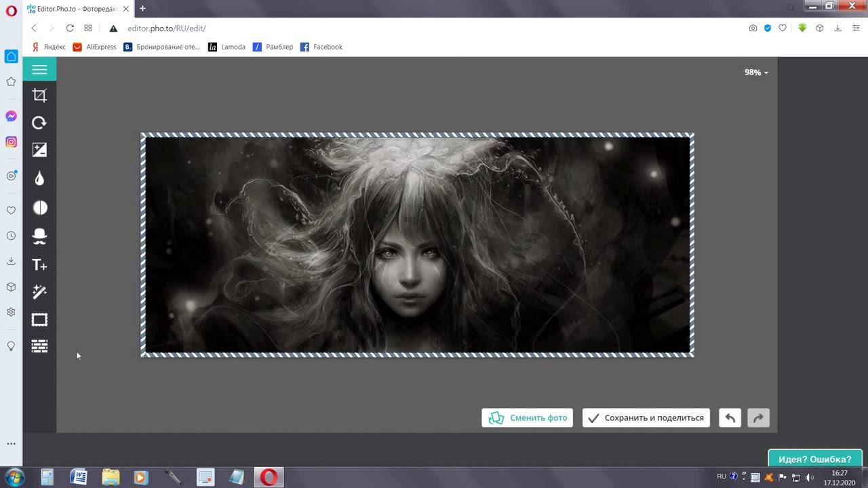Open Microsoft Word from the taskbar

pyautogui.click(x=79, y=477)
